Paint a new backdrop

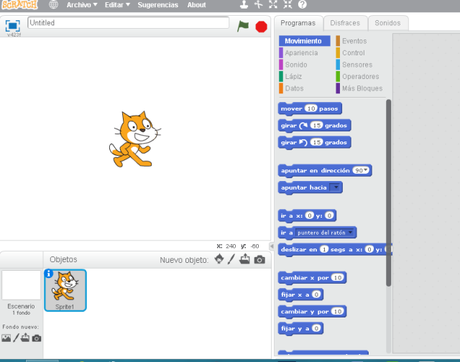click(16, 338)
